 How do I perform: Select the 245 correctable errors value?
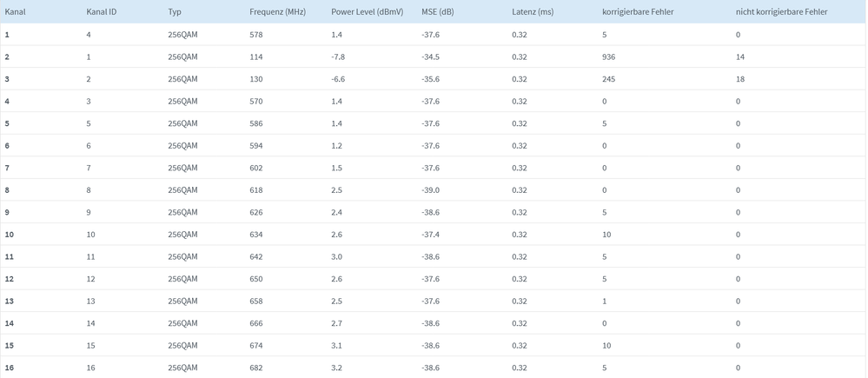[x=608, y=79]
